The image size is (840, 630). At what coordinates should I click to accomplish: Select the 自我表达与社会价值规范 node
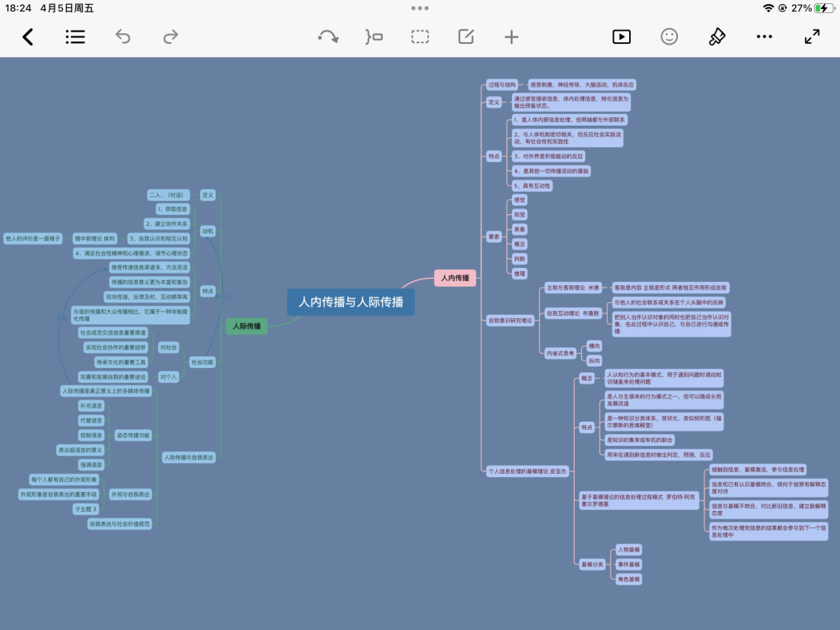tap(120, 524)
